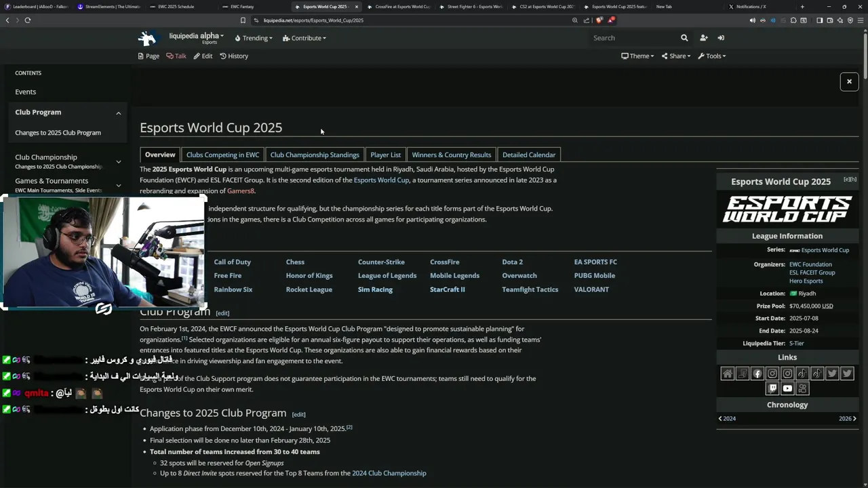Open the Twitch link icon in infobox
Screen dimensions: 868x488
(772, 388)
